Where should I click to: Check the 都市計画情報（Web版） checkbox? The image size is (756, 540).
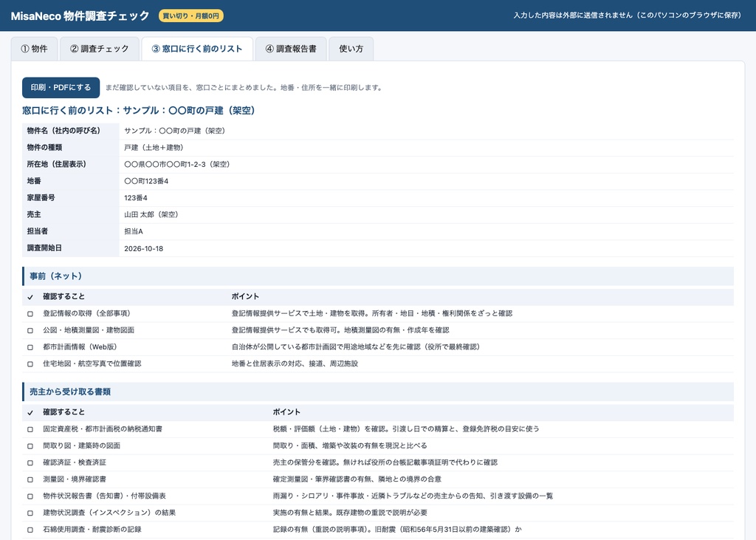pyautogui.click(x=30, y=347)
